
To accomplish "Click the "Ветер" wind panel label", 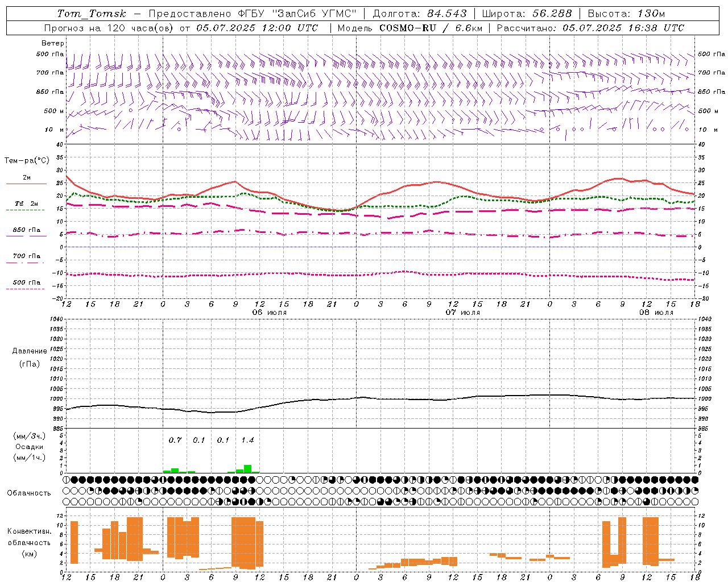I will (x=53, y=43).
